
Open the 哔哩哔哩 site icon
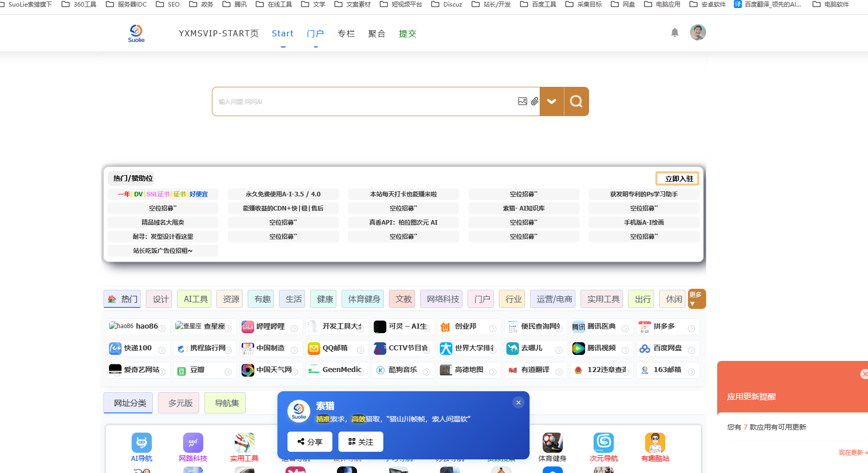coord(248,327)
